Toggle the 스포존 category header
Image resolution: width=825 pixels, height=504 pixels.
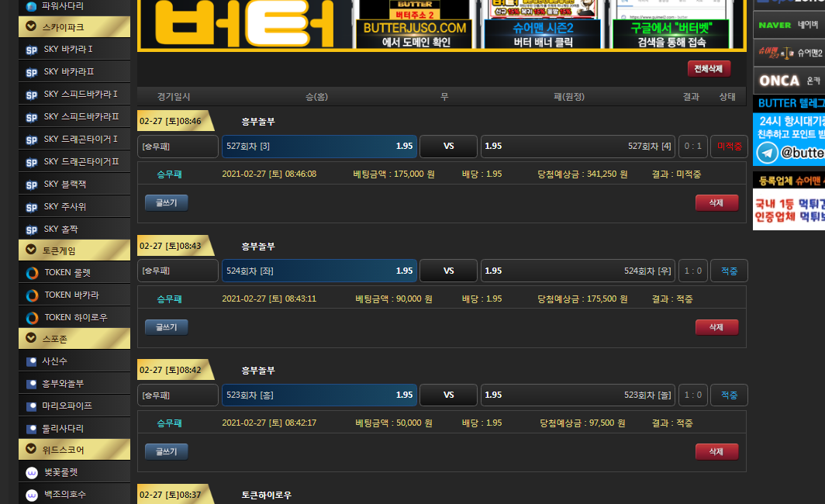click(x=74, y=338)
